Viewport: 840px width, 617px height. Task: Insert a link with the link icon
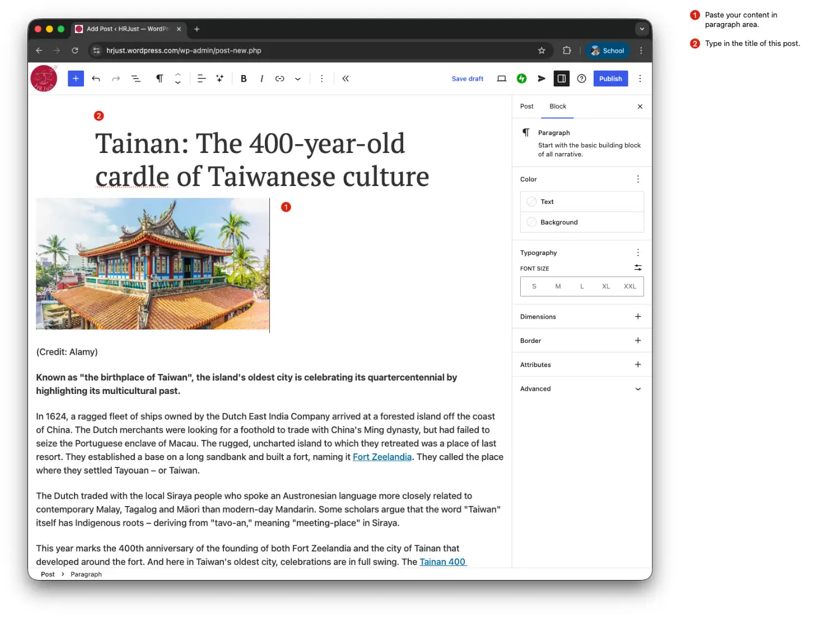[280, 78]
